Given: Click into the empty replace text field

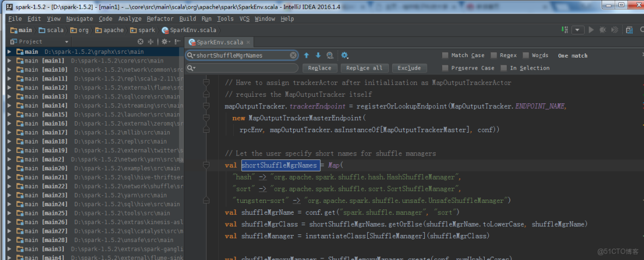Looking at the screenshot, I should point(242,68).
